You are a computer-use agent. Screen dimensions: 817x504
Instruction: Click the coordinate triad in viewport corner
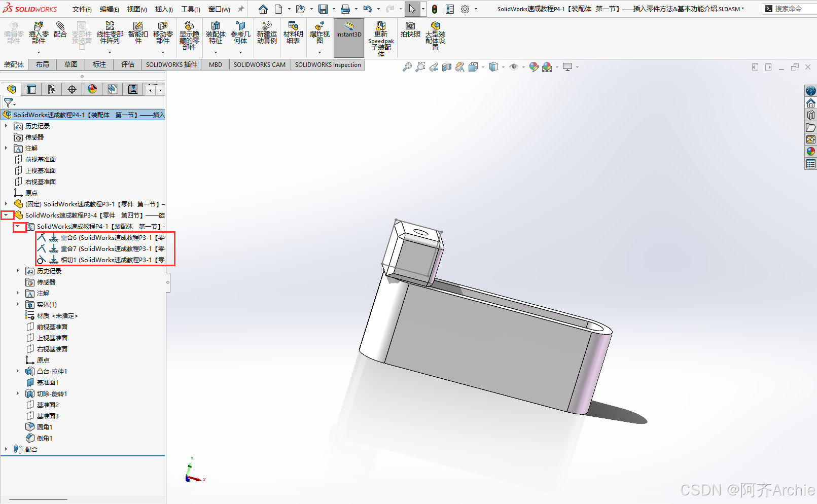(194, 471)
